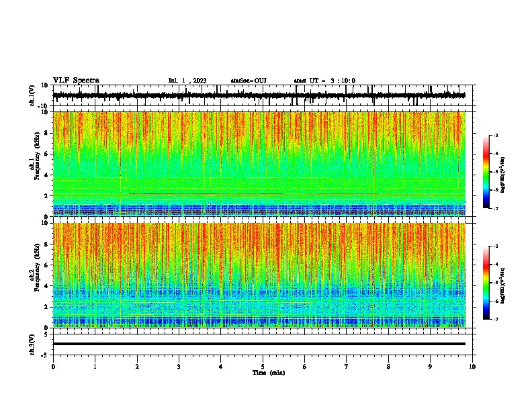Screen dimensions: 532x411
Task: Click the "2" kHz tick on ch.1 spectrogram
Action: 46,196
